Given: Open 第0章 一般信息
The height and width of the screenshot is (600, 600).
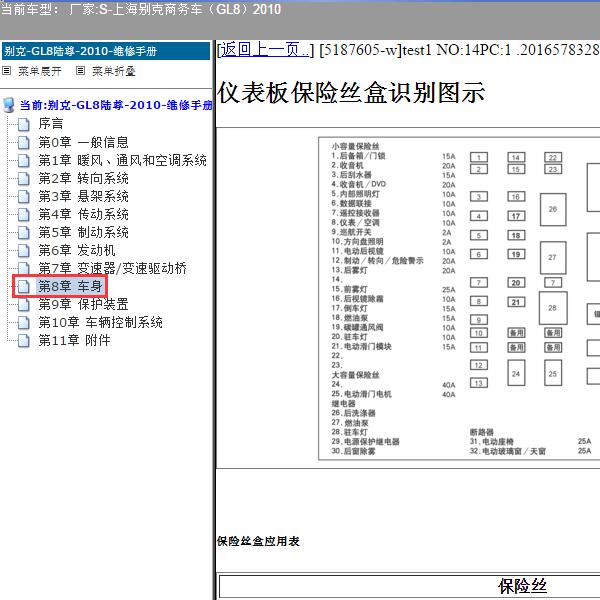Looking at the screenshot, I should (x=83, y=142).
